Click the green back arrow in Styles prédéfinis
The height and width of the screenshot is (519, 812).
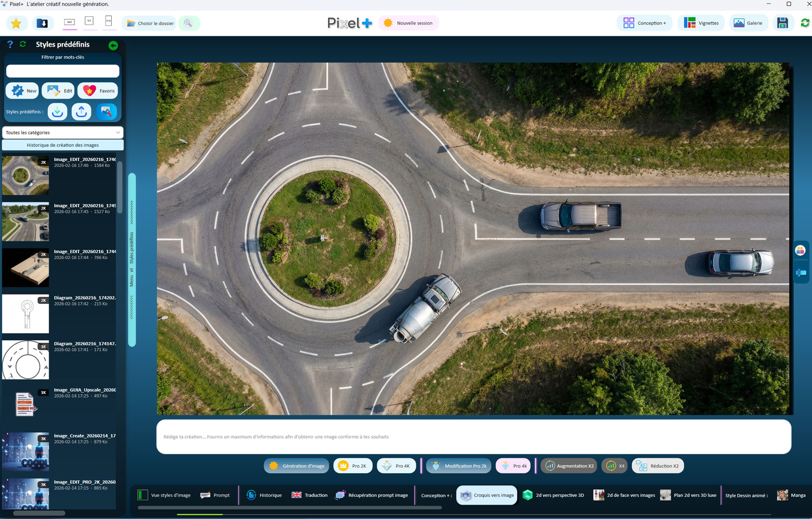(x=113, y=45)
